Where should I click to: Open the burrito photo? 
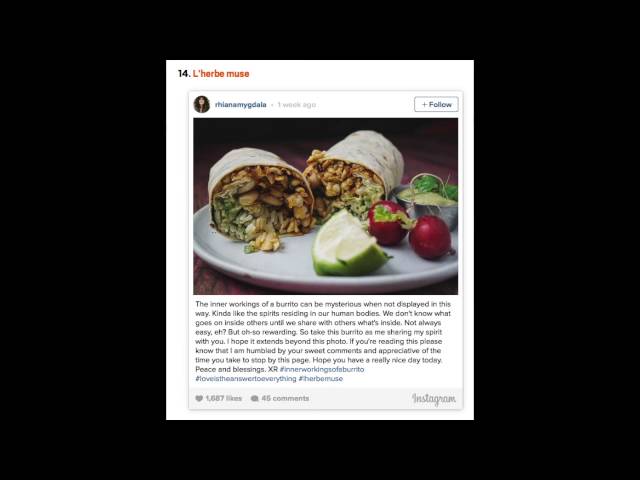(x=326, y=207)
